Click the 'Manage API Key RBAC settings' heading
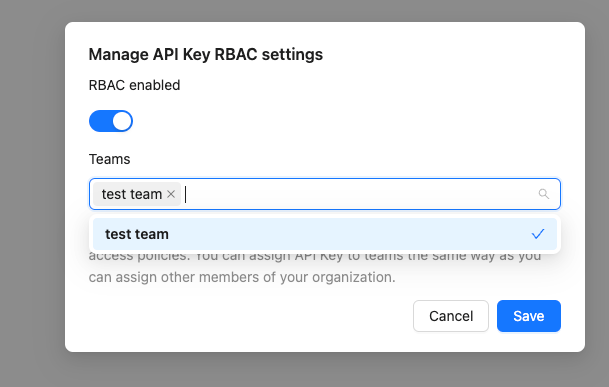The width and height of the screenshot is (609, 387). click(x=206, y=54)
